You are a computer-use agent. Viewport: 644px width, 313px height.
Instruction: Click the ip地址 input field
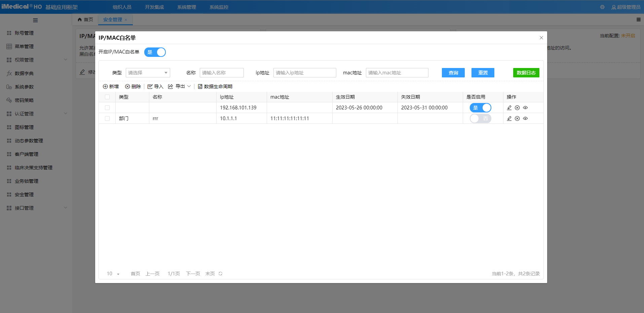click(304, 73)
